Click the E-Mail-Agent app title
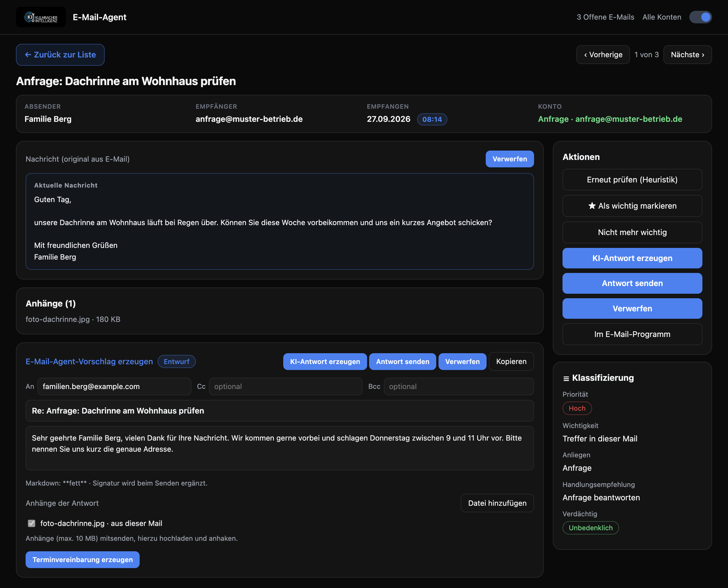Viewport: 728px width, 588px height. coord(100,17)
